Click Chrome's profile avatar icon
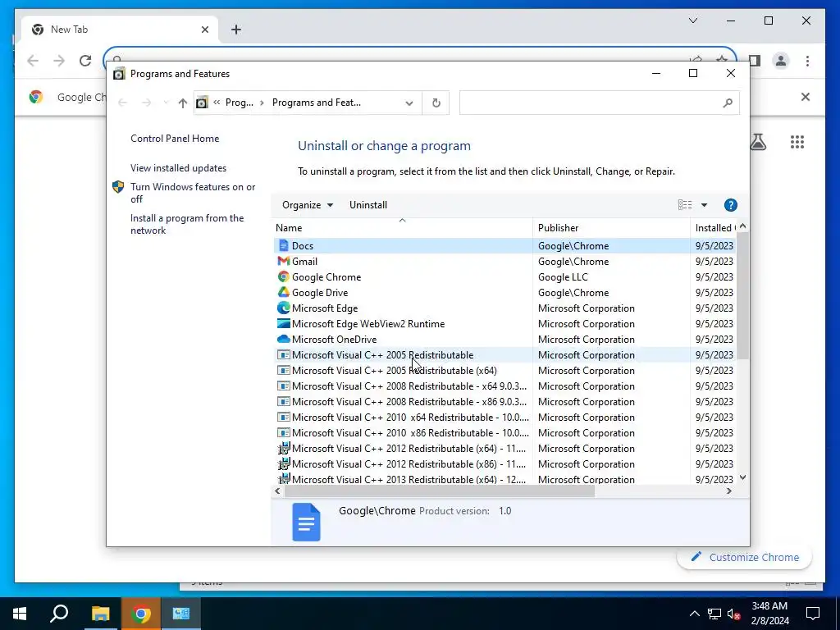Viewport: 840px width, 630px height. pyautogui.click(x=781, y=61)
